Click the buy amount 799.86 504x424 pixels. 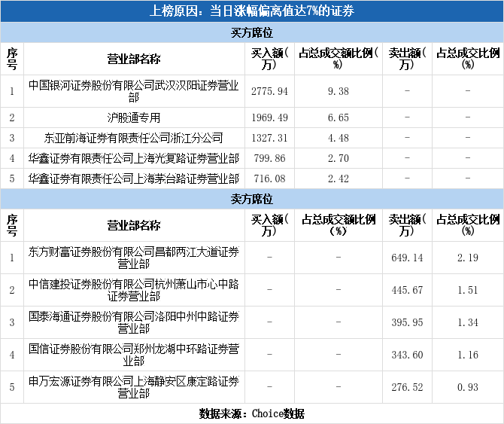(269, 158)
